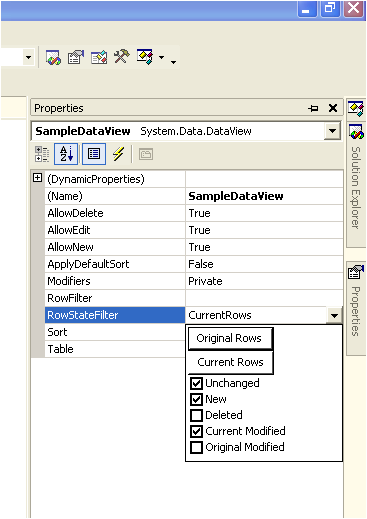Viewport: 367px width, 519px height.
Task: Close the application window
Action: [x=353, y=8]
